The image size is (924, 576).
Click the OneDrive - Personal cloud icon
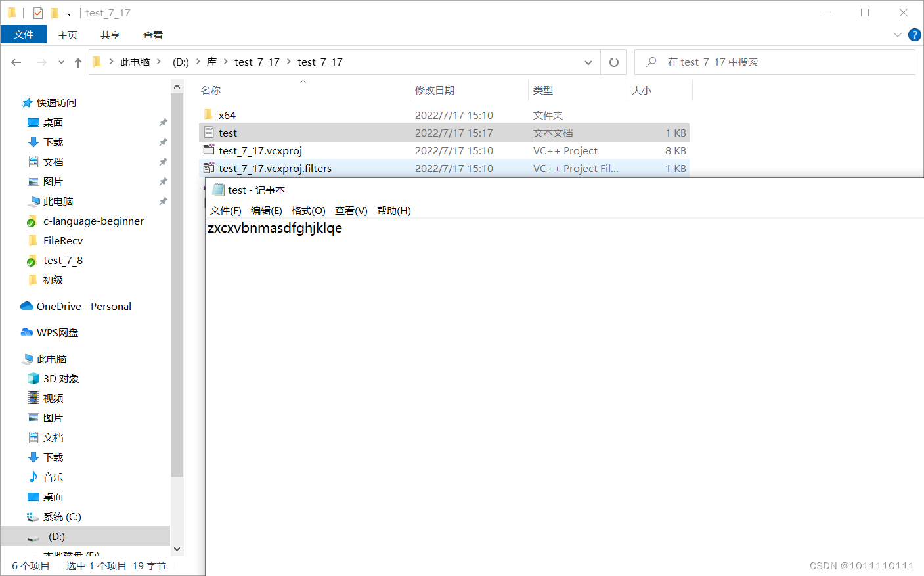point(26,306)
